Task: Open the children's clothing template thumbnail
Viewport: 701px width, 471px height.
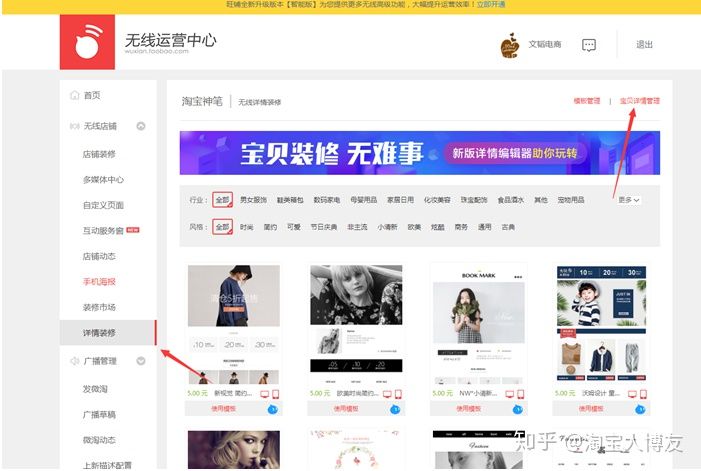Action: tap(601, 323)
